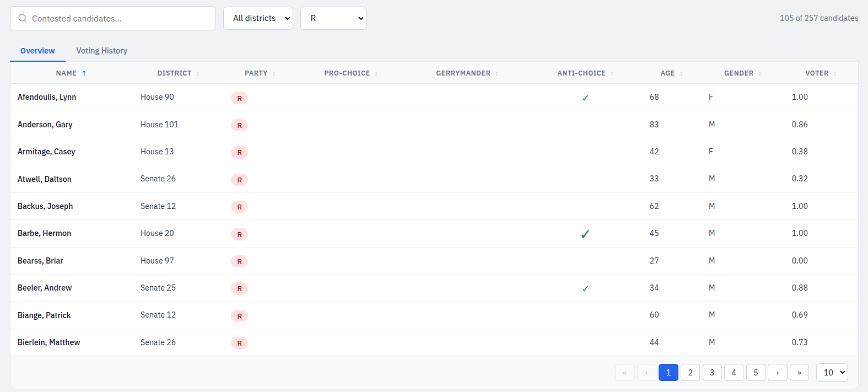868x392 pixels.
Task: Select candidate Biange, Patrick
Action: [x=44, y=315]
